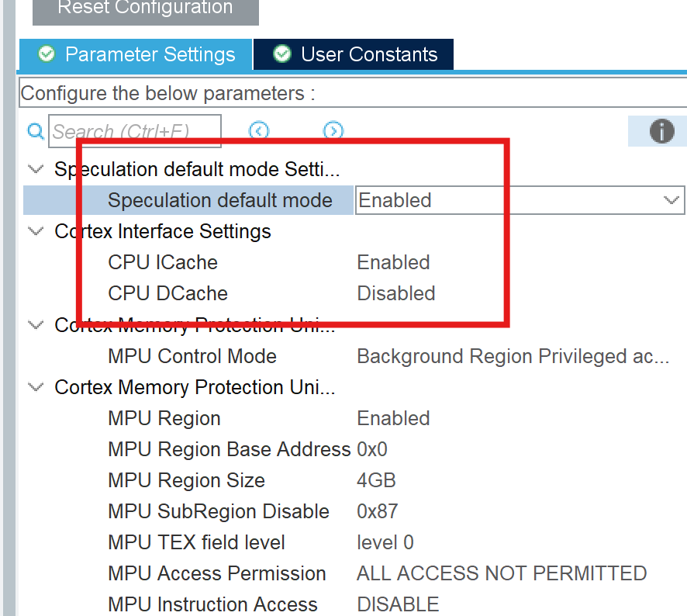The width and height of the screenshot is (687, 616).
Task: Select the MPU Region Enabled value
Action: click(x=393, y=418)
